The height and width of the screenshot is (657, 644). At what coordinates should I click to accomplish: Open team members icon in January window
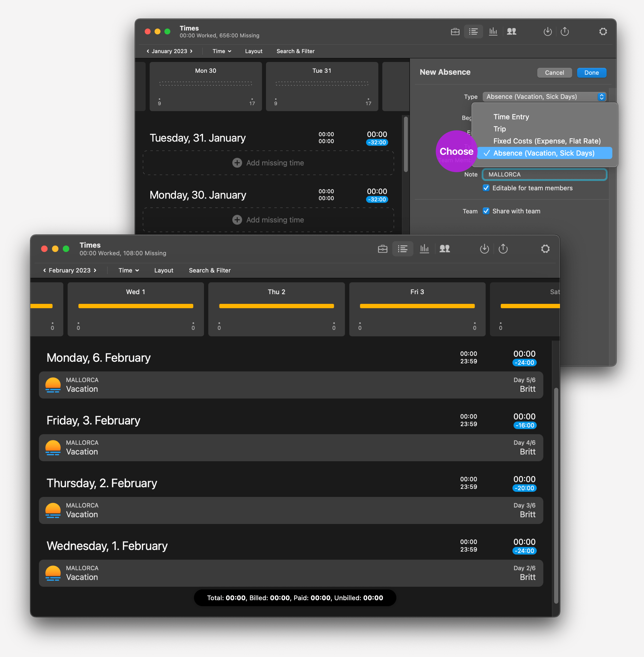tap(511, 32)
